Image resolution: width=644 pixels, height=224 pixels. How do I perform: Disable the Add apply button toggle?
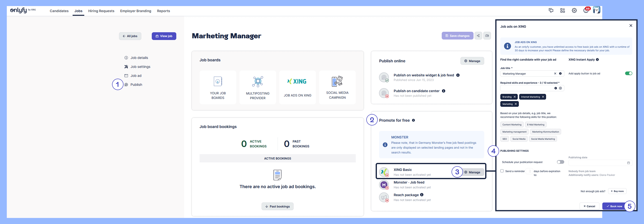point(628,73)
